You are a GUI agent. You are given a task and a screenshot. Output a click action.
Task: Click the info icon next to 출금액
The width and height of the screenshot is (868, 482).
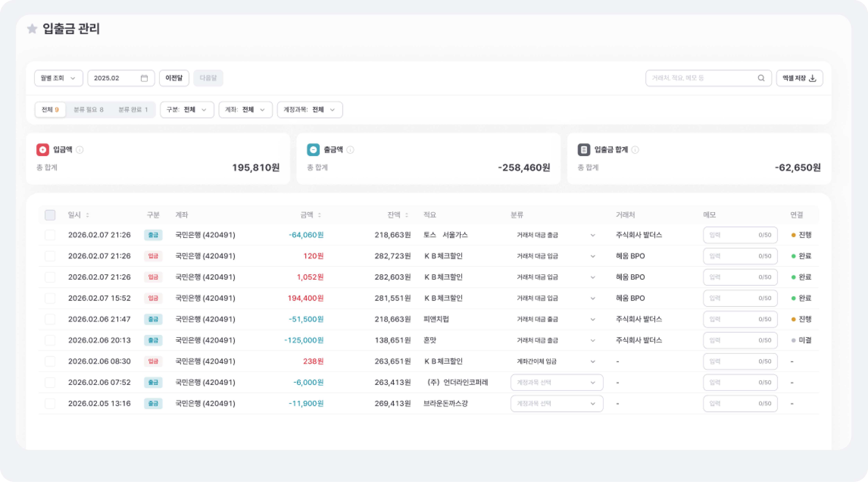click(350, 150)
